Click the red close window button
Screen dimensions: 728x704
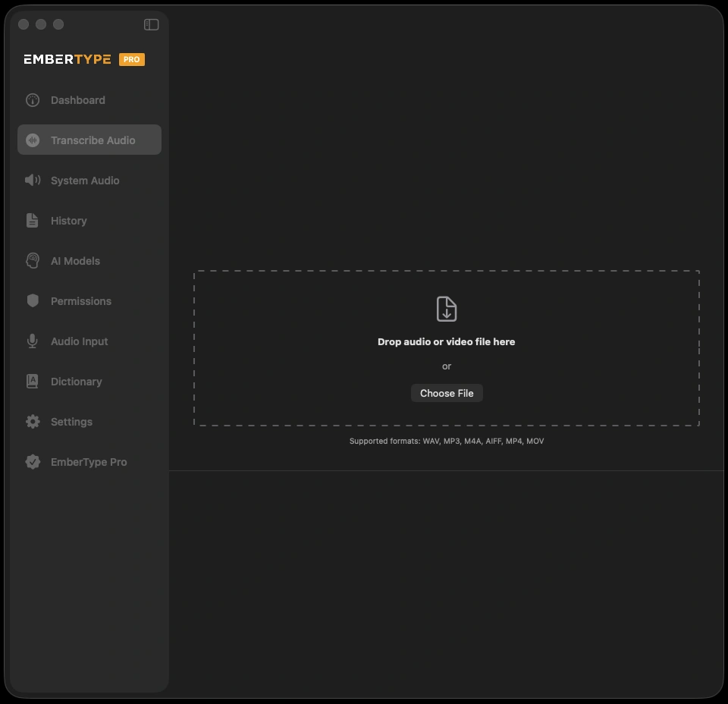(24, 24)
